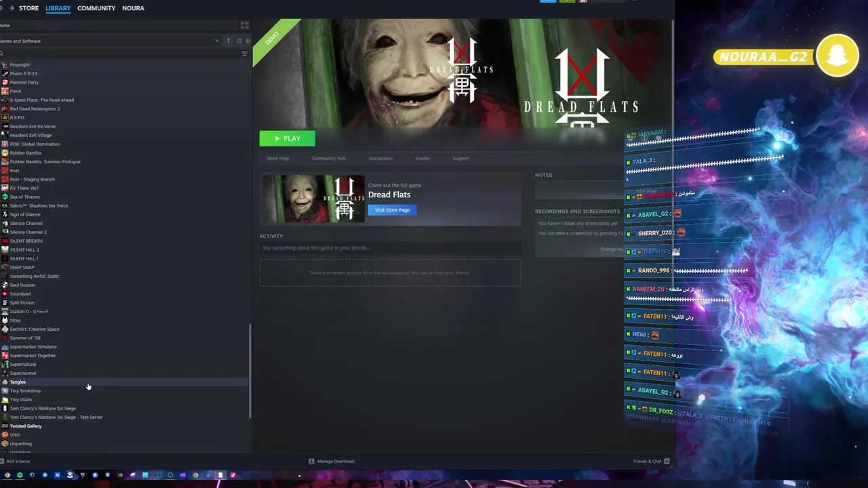Click the Dread Flats full game thumbnail
The height and width of the screenshot is (488, 868).
pos(313,199)
